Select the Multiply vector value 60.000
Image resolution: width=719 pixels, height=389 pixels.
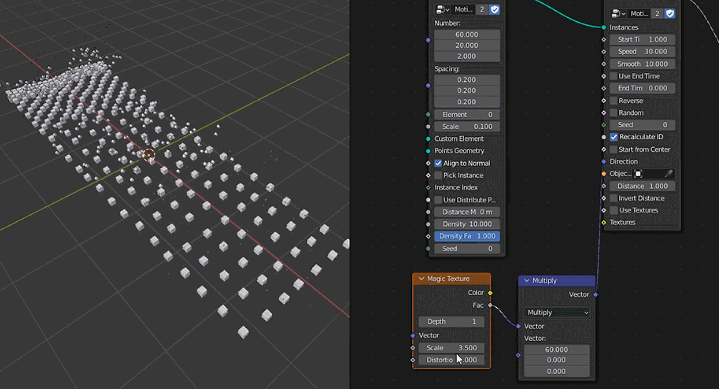(x=557, y=349)
